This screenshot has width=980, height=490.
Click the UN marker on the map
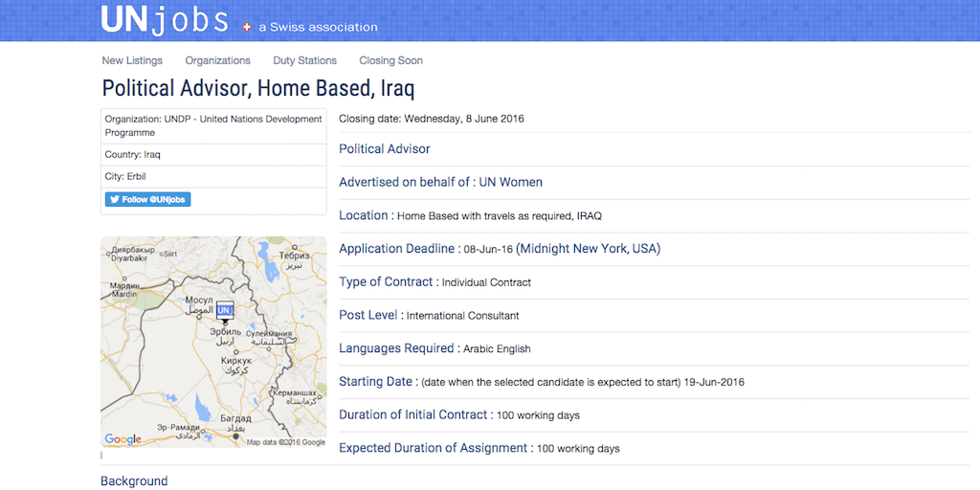(x=225, y=311)
